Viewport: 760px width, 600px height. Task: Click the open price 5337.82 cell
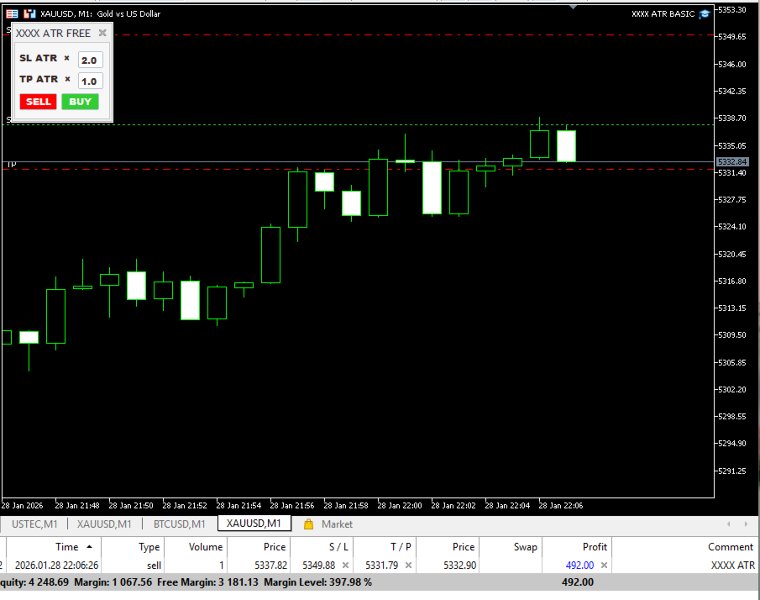[x=270, y=565]
